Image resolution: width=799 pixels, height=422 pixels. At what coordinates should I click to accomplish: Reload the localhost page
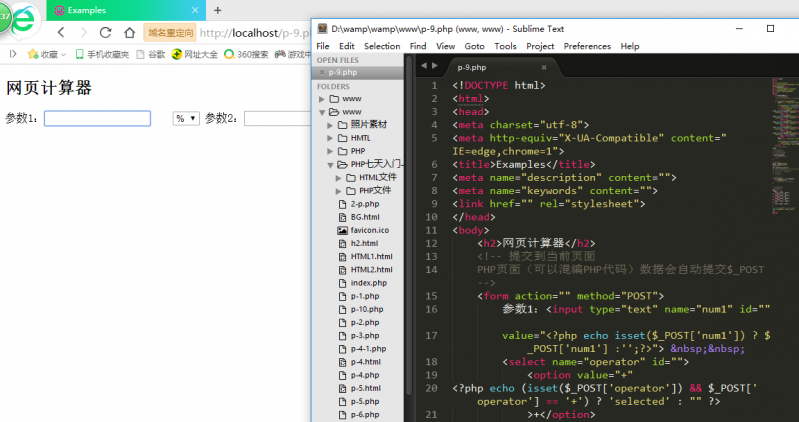(105, 32)
